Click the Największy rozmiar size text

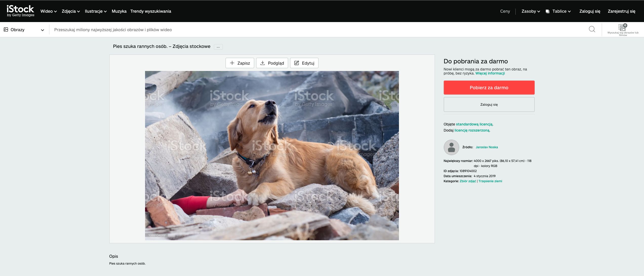click(487, 163)
